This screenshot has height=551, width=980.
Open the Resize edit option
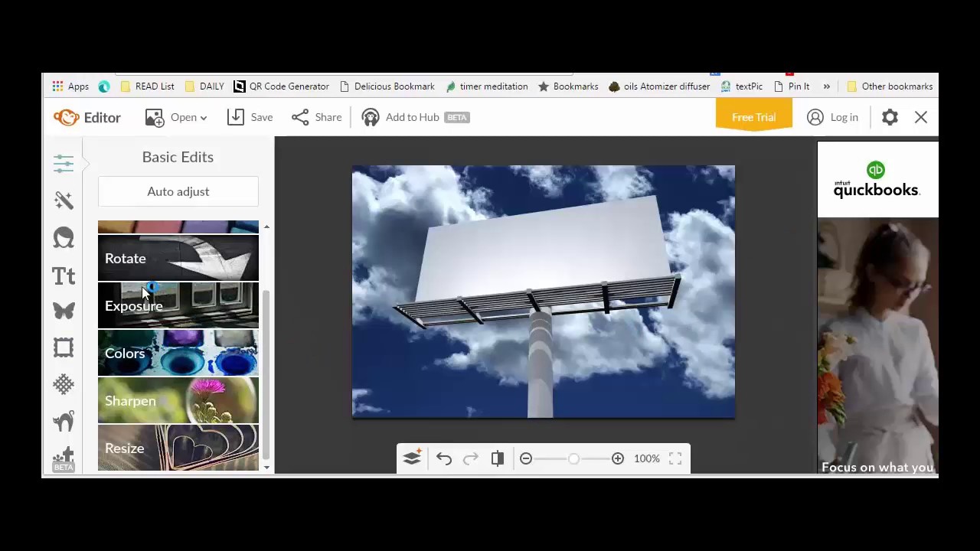pyautogui.click(x=178, y=448)
